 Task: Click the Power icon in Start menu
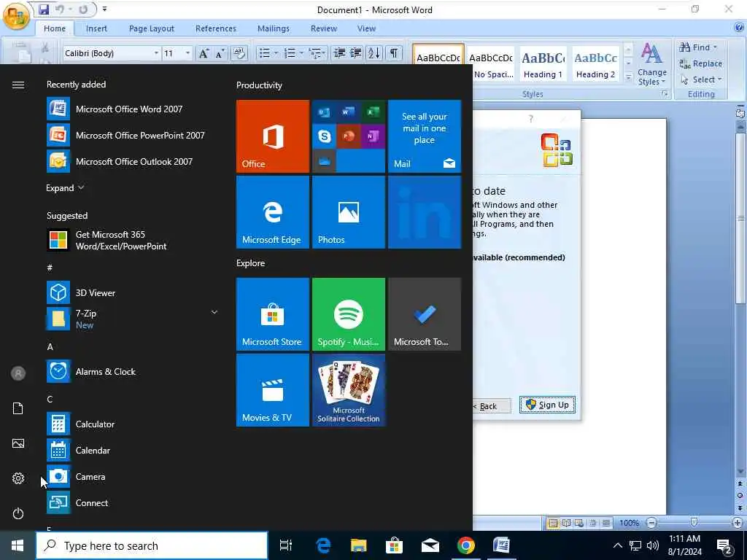tap(18, 513)
